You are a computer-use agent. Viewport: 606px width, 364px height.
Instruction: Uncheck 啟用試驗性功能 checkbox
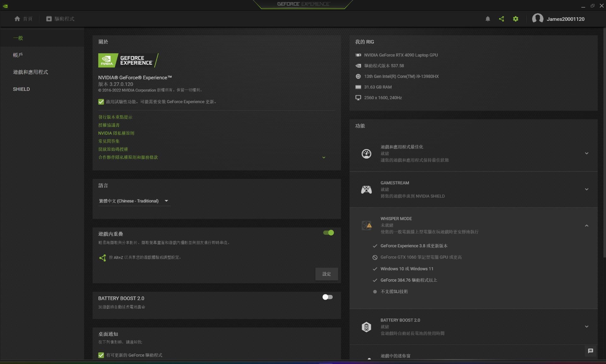point(101,102)
